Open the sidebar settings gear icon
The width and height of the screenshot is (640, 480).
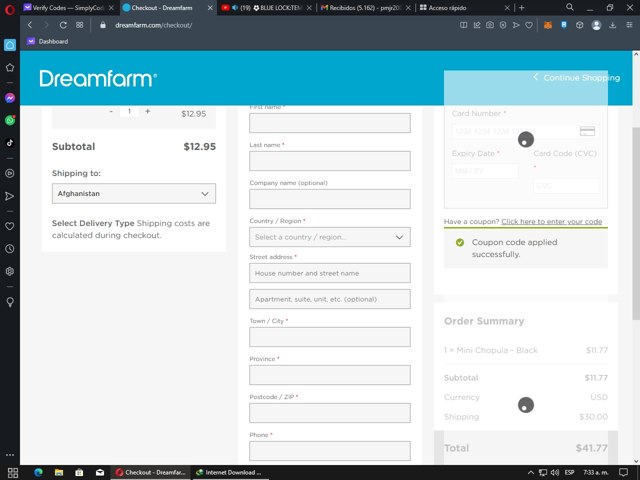click(10, 271)
